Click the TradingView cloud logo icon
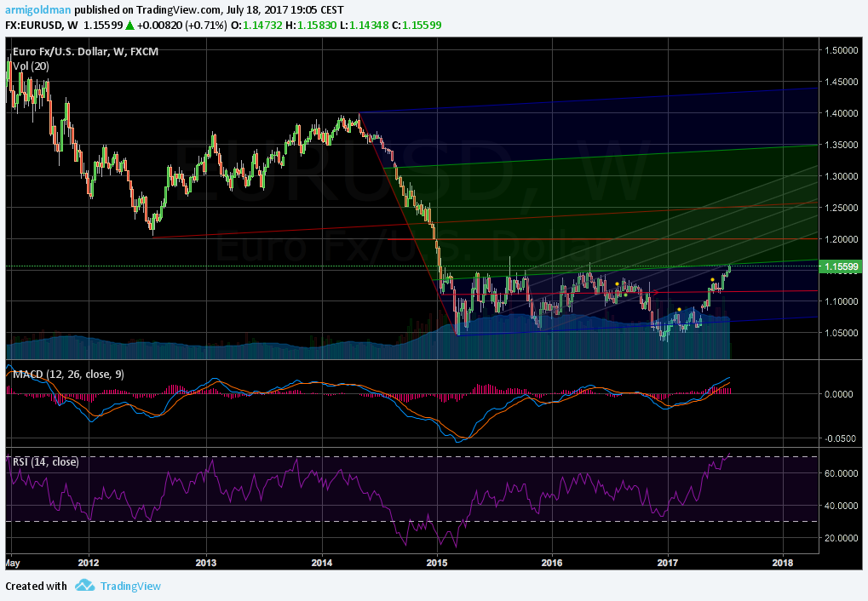The height and width of the screenshot is (601, 868). click(84, 585)
